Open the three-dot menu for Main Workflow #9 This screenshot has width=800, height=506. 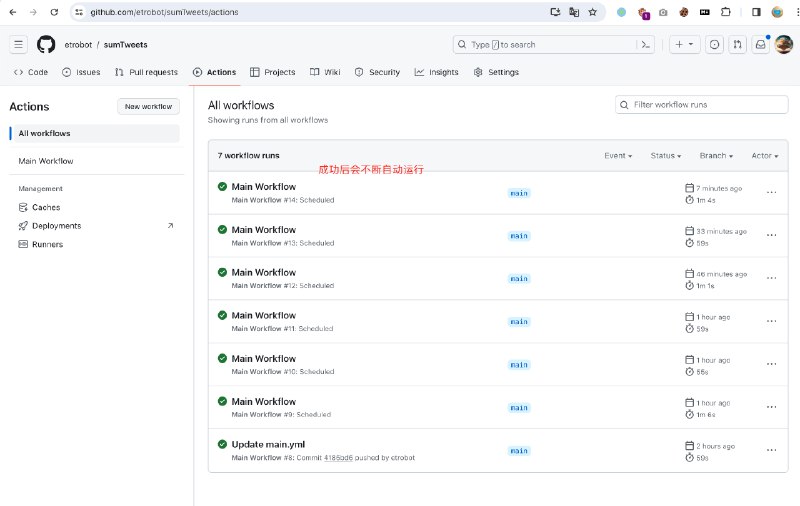coord(771,407)
